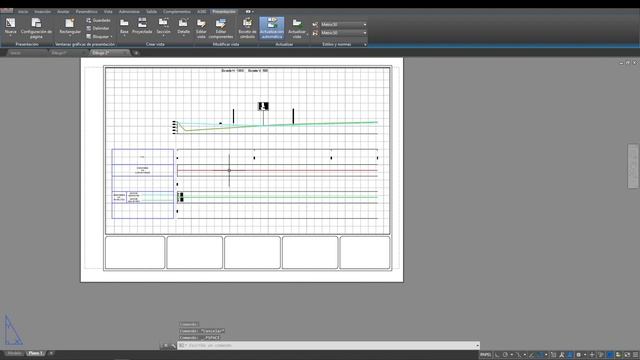Viewport: 640px width, 360px height.
Task: Click isolate objects status bar icon
Action: pos(618,355)
